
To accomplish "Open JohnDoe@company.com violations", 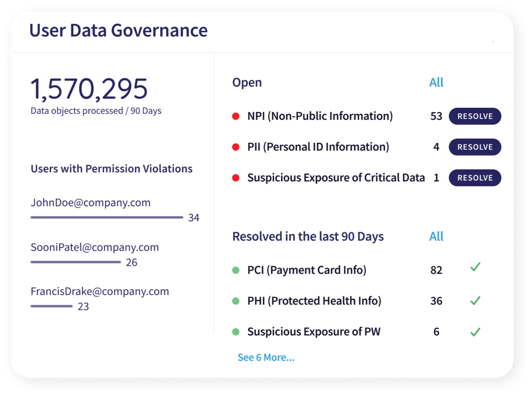I will pos(91,203).
